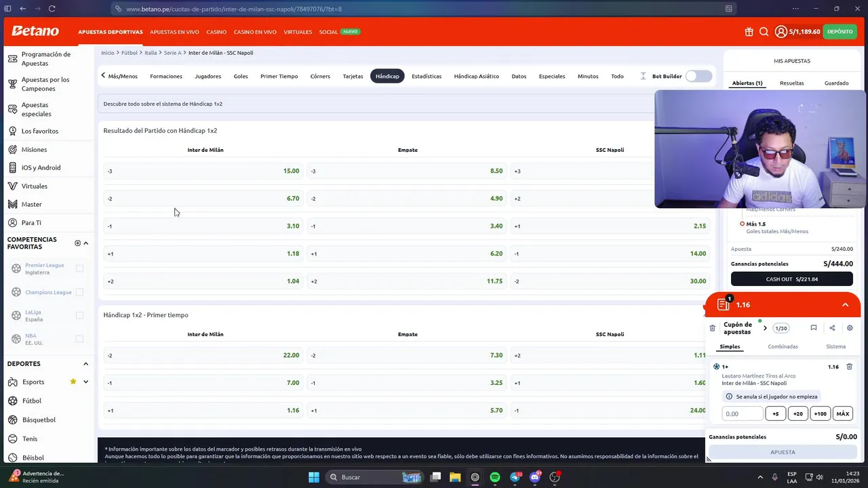Switch betslip to Combinadas tab
Viewport: 868px width, 488px height.
pyautogui.click(x=783, y=346)
